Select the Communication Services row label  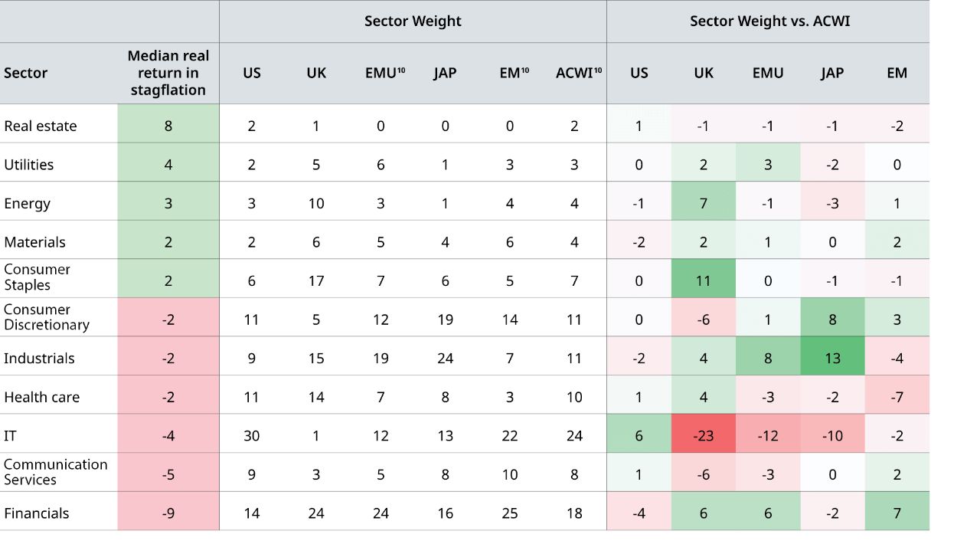(55, 472)
